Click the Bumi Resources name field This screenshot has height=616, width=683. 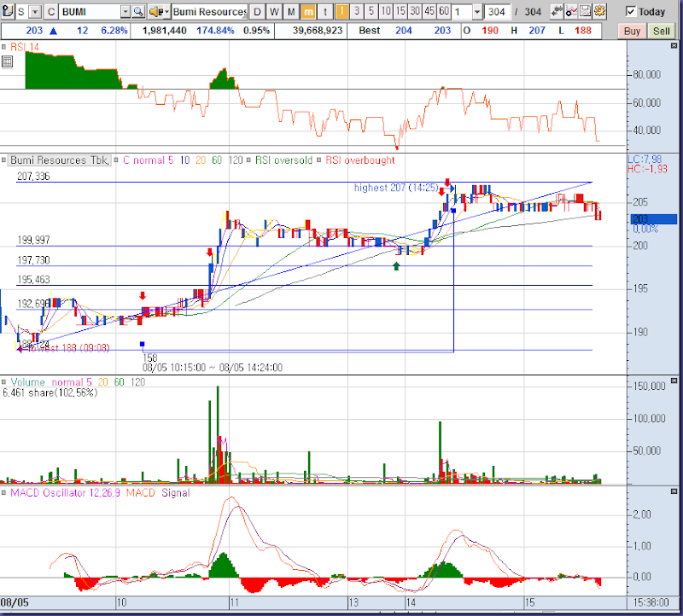[210, 12]
